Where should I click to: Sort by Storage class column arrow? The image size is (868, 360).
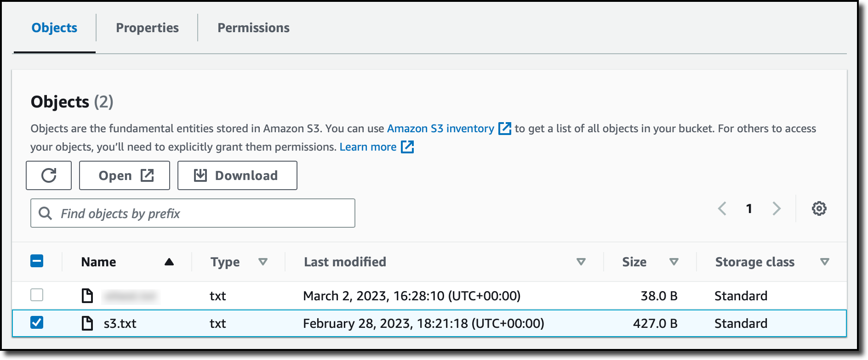(825, 262)
